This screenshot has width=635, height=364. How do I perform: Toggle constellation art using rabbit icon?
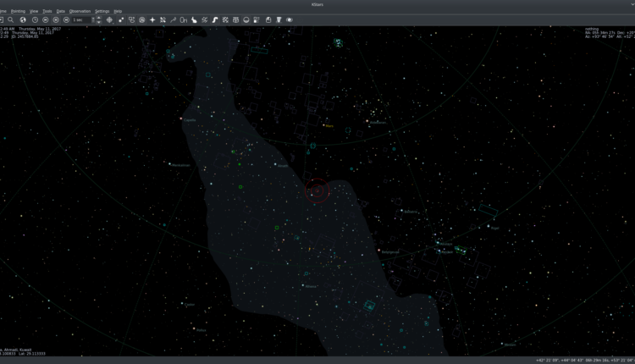click(194, 19)
